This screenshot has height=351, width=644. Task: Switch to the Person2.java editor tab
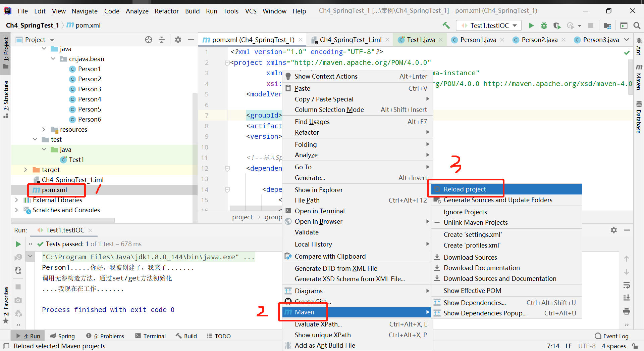tap(539, 40)
